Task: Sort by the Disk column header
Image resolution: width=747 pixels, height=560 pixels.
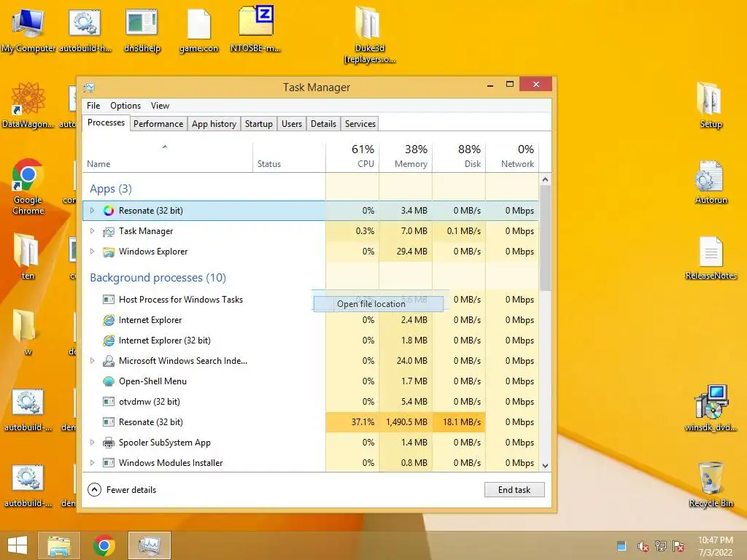Action: (460, 157)
